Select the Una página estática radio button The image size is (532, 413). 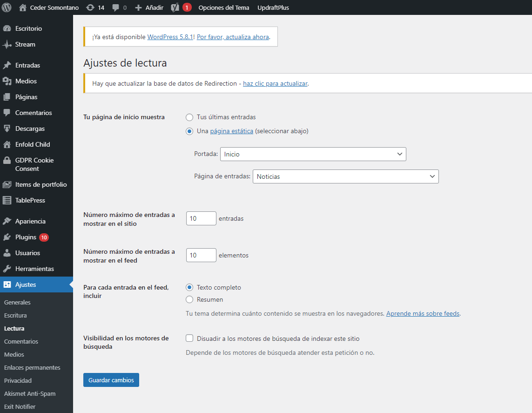[189, 131]
